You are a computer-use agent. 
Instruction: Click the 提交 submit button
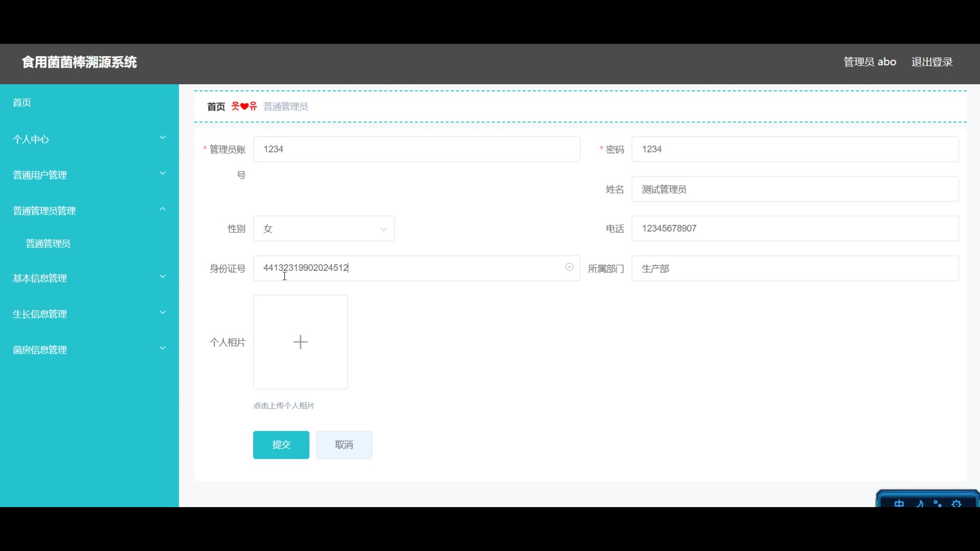tap(281, 445)
